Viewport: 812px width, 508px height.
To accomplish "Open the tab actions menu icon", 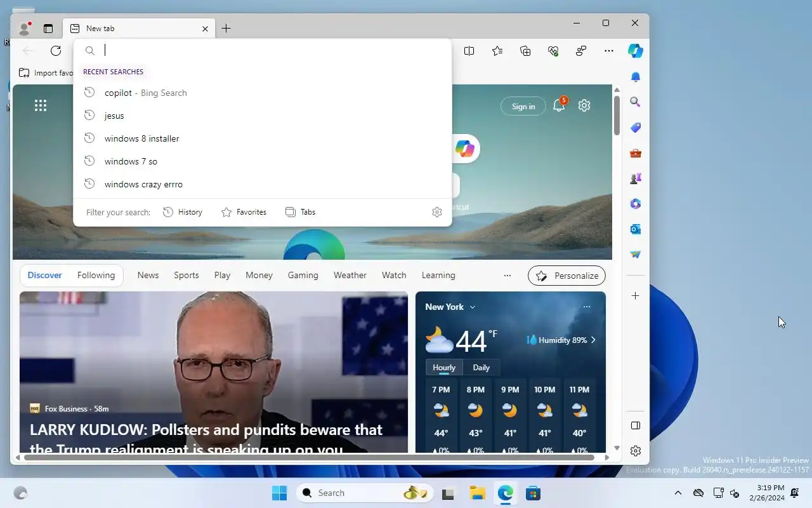I will point(48,29).
